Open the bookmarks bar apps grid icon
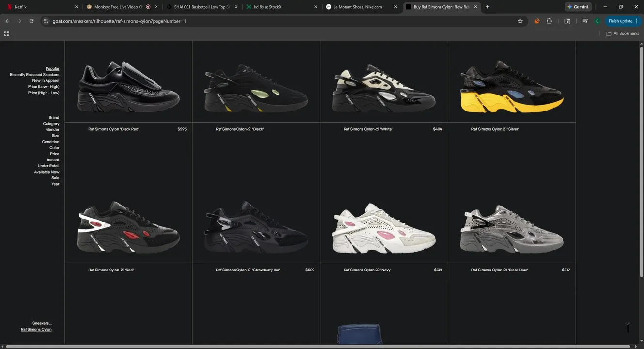Screen dimensions: 644x349 coord(7,33)
